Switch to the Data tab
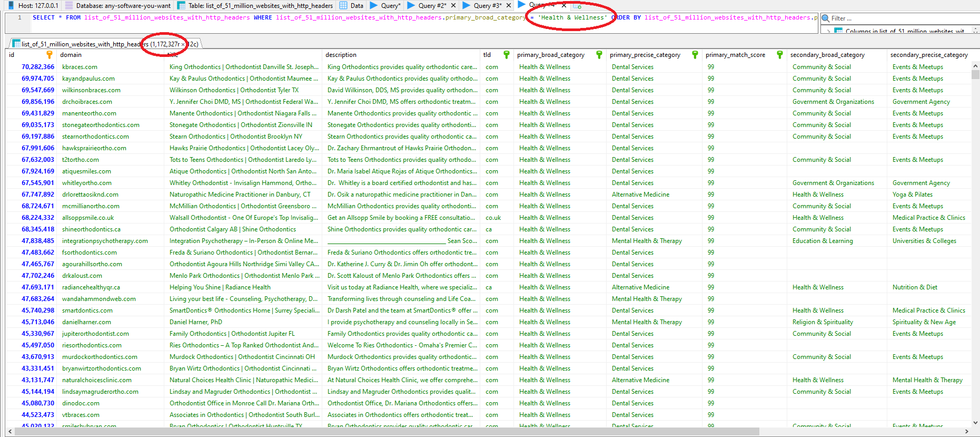 [x=351, y=5]
